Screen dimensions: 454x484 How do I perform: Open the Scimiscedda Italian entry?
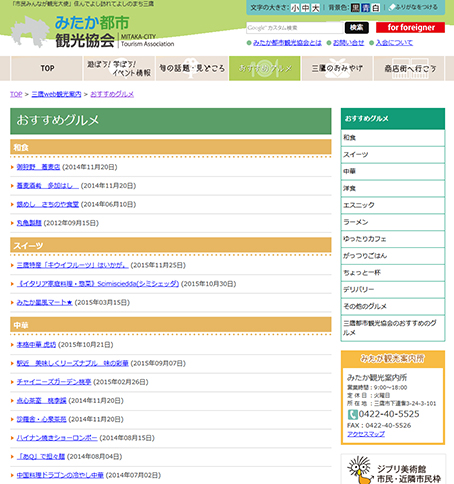click(98, 284)
